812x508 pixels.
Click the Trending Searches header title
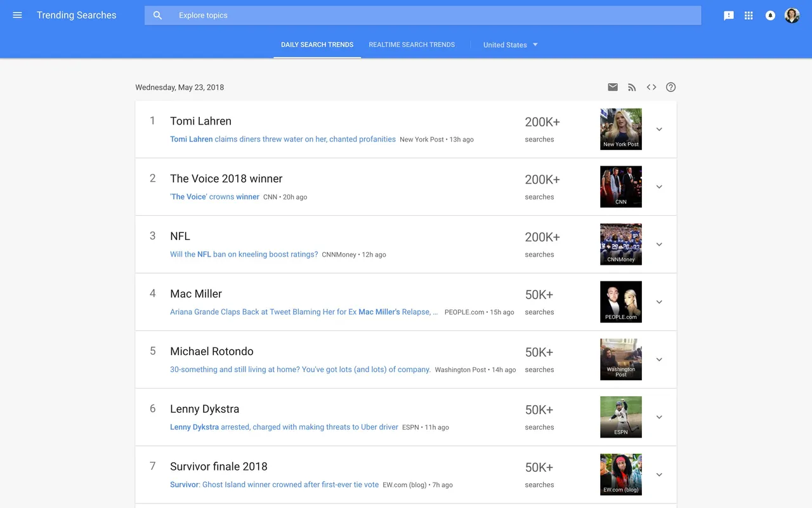point(77,15)
